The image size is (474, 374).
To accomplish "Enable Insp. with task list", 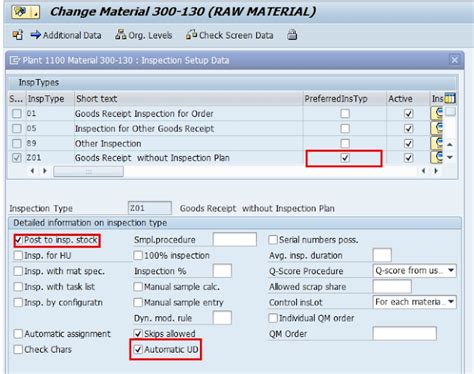I will (18, 287).
